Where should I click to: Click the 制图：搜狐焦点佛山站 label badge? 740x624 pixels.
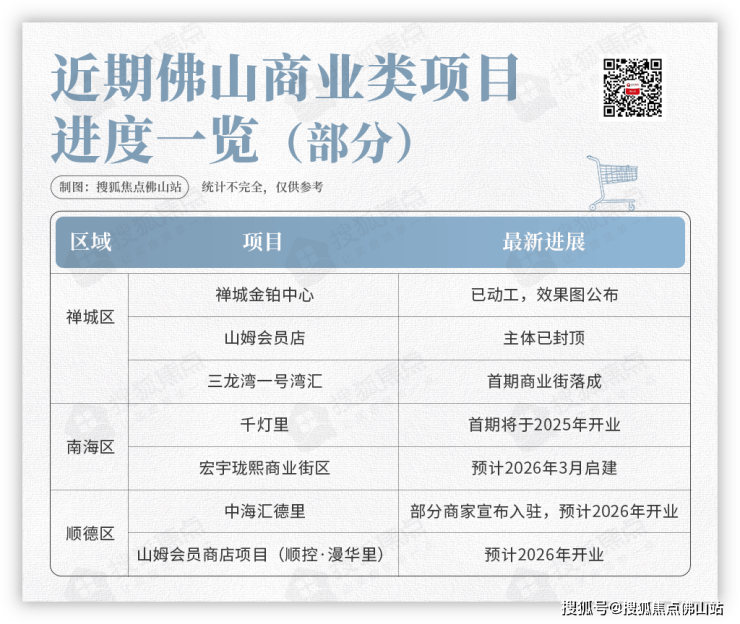point(119,187)
